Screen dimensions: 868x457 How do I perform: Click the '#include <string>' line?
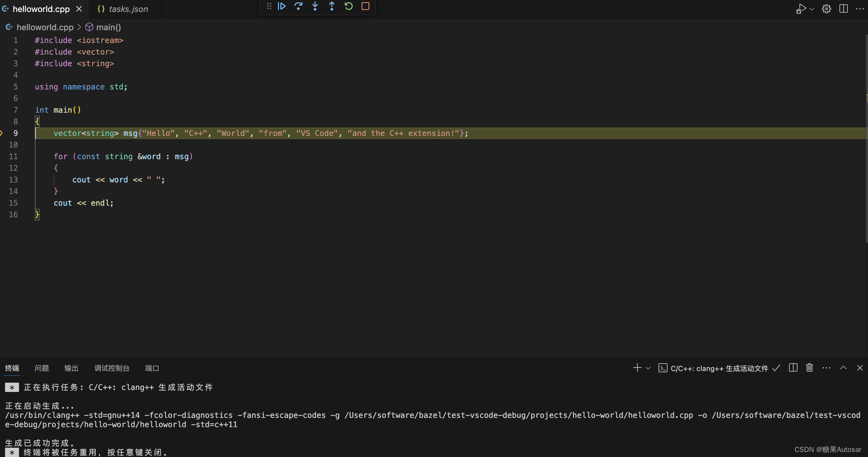coord(74,64)
